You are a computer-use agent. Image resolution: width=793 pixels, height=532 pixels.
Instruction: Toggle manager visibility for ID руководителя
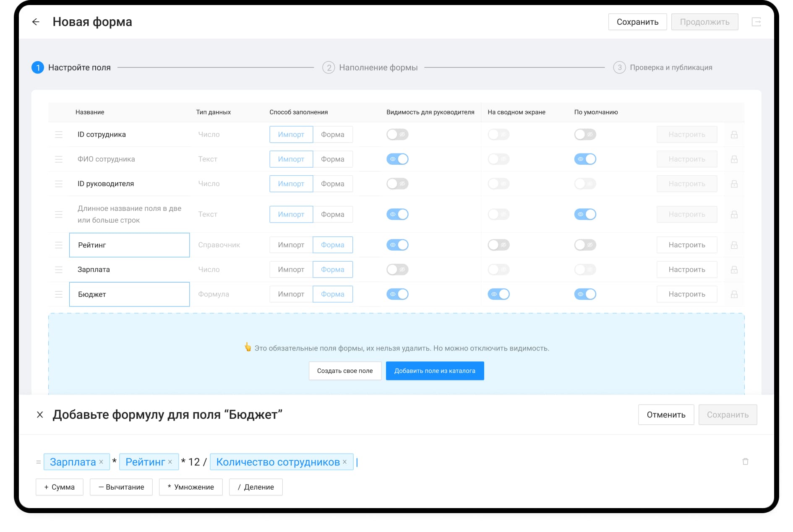pyautogui.click(x=397, y=184)
